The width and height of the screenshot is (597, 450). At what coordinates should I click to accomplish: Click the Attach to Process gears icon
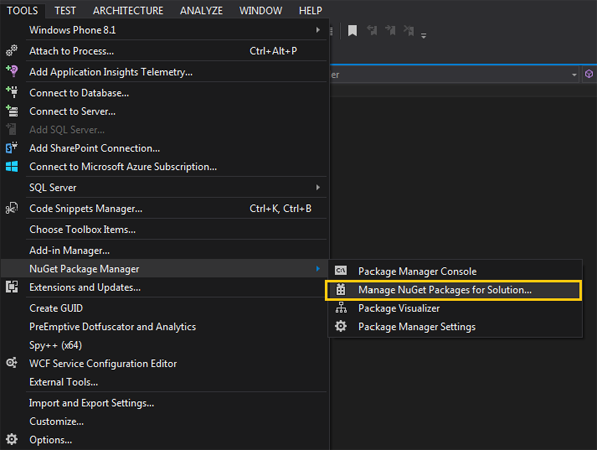pos(12,51)
